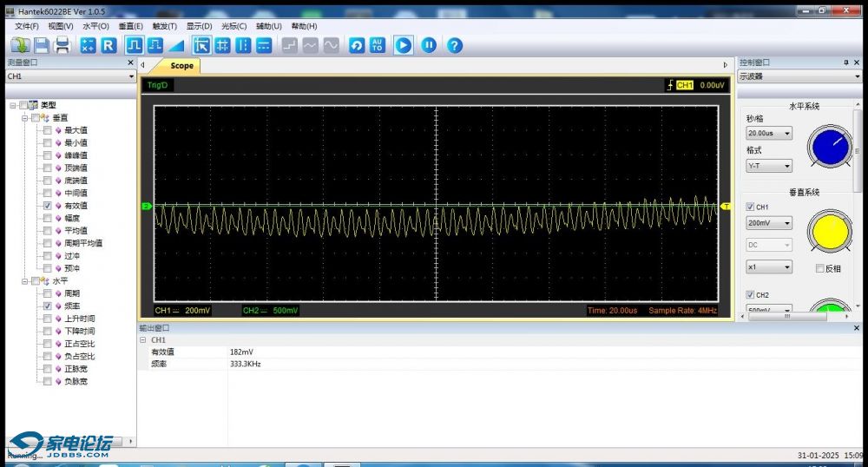Toggle the CH1 channel enable checkbox
The width and height of the screenshot is (868, 467).
tap(750, 207)
